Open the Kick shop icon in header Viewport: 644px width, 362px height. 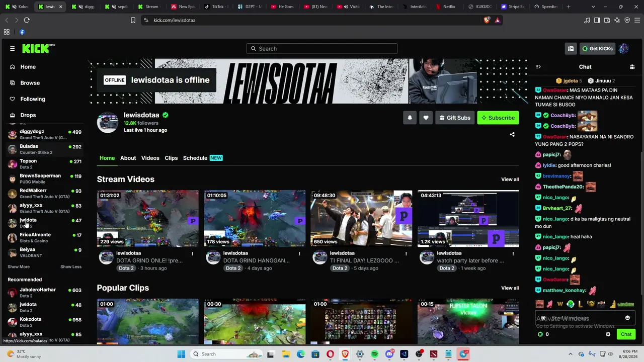pyautogui.click(x=571, y=49)
